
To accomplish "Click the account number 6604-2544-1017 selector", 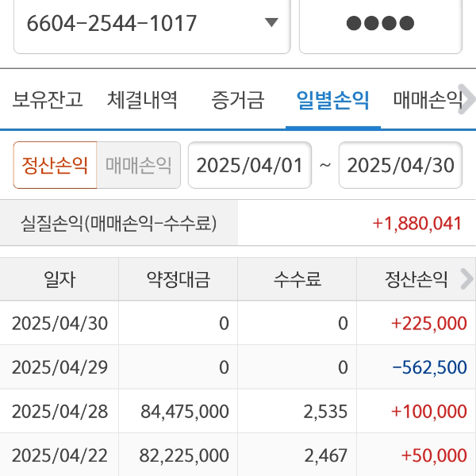I will tap(135, 23).
